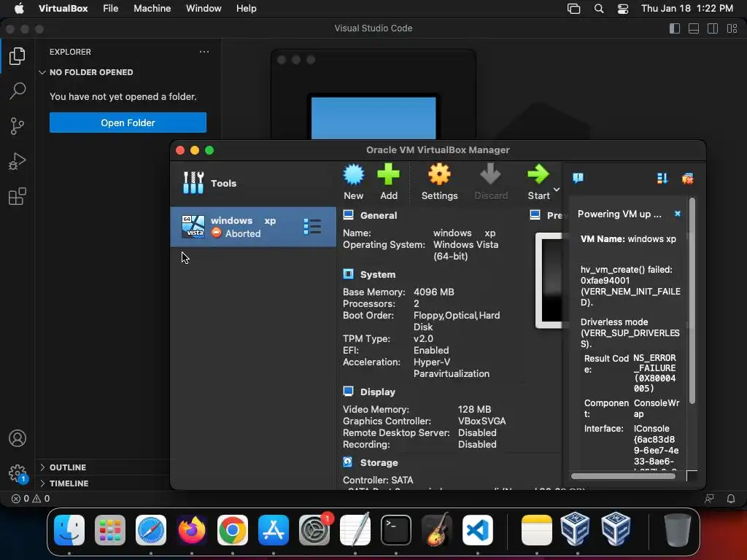Image resolution: width=747 pixels, height=560 pixels.
Task: Open the Start button dropdown arrow
Action: coord(557,190)
